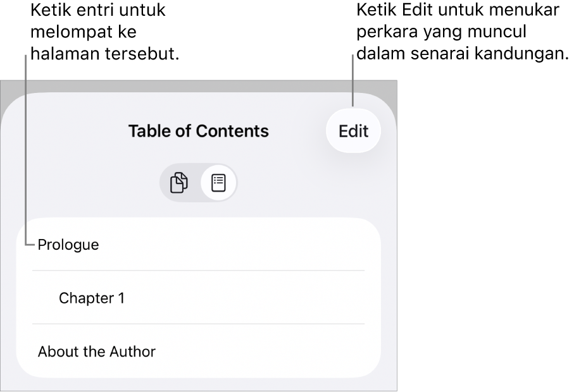Click the Table of Contents title
This screenshot has height=392, width=574.
(x=199, y=131)
